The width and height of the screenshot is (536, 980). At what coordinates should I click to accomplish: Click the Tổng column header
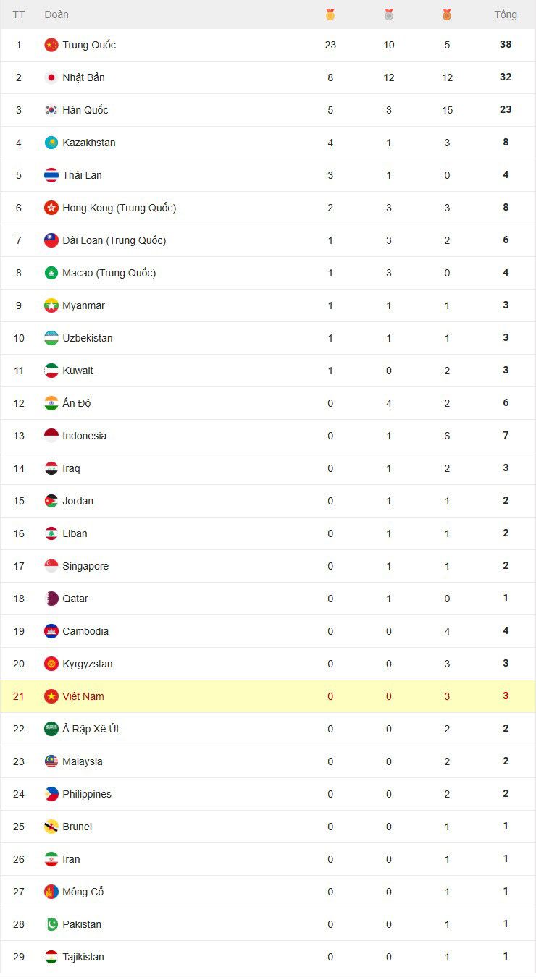point(506,14)
